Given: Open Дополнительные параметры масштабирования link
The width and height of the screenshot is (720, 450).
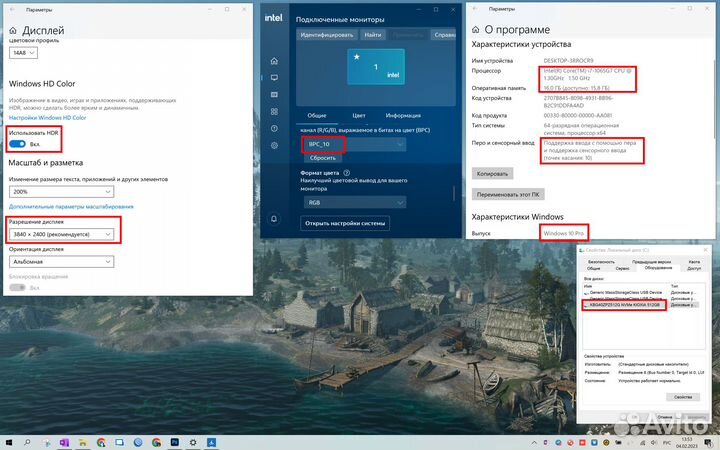Looking at the screenshot, I should 71,207.
